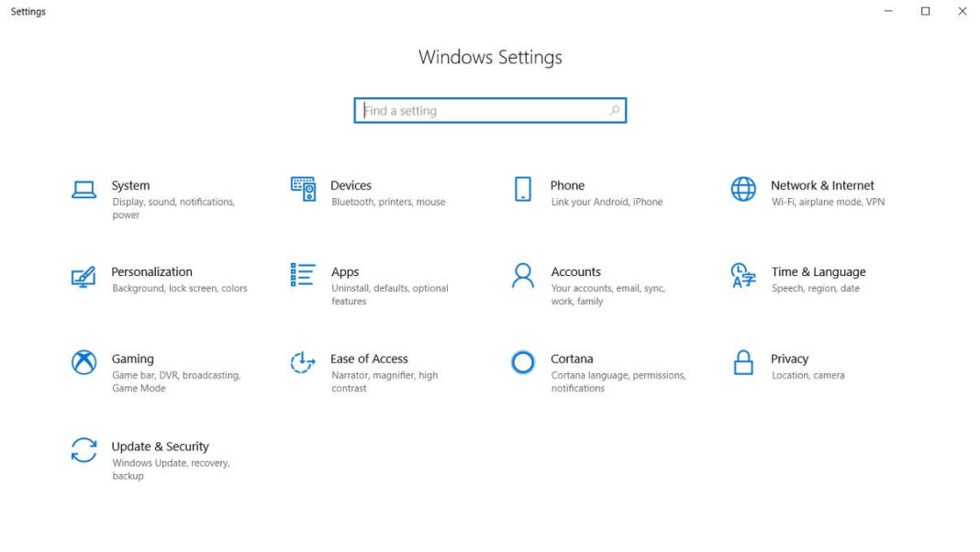Viewport: 980px width, 552px height.
Task: Open System settings via the laptop icon
Action: (x=84, y=188)
